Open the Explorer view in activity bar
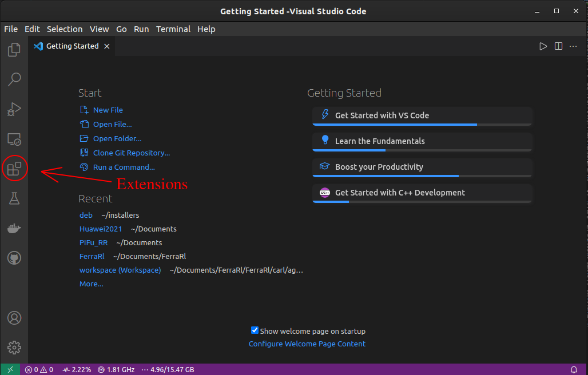The height and width of the screenshot is (375, 588). pos(14,50)
